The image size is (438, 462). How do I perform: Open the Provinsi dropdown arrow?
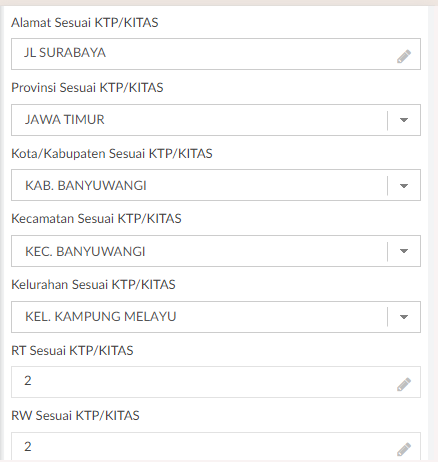(x=404, y=120)
